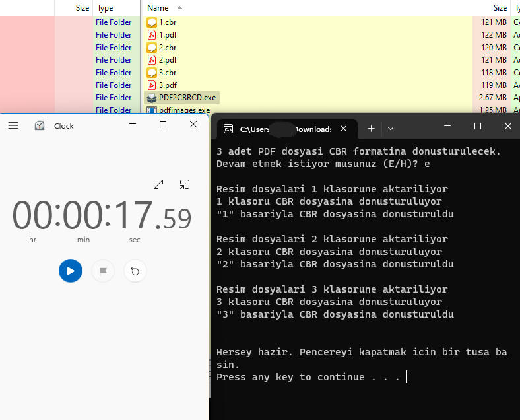Click the 118 MB size of 3.cbr
Image resolution: width=520 pixels, height=420 pixels.
[494, 73]
